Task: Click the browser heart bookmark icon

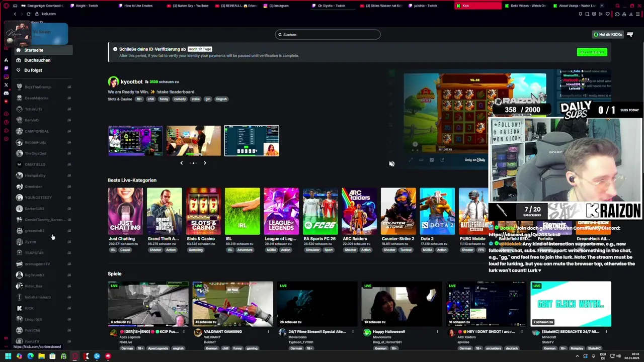Action: coord(608,14)
